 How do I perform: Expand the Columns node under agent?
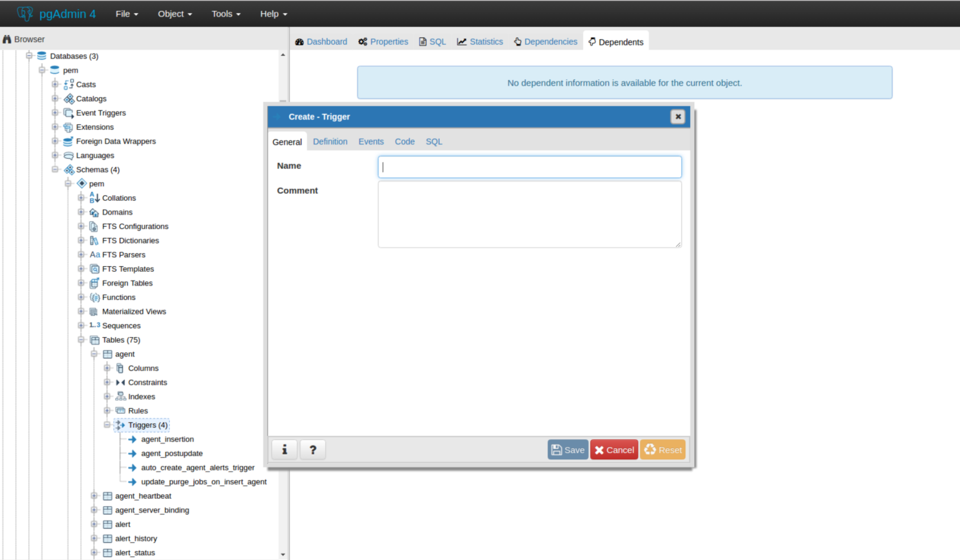[107, 368]
